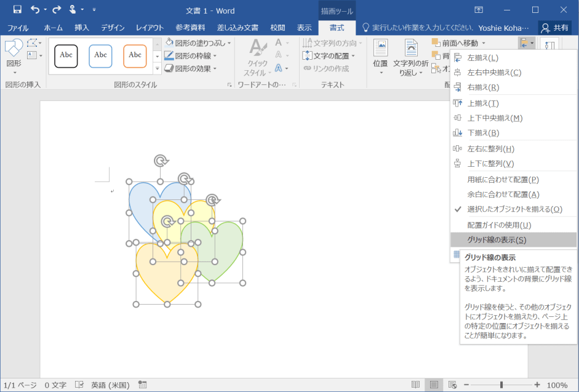Choose 左揃え(L) alignment
This screenshot has height=392, width=579.
click(x=513, y=58)
